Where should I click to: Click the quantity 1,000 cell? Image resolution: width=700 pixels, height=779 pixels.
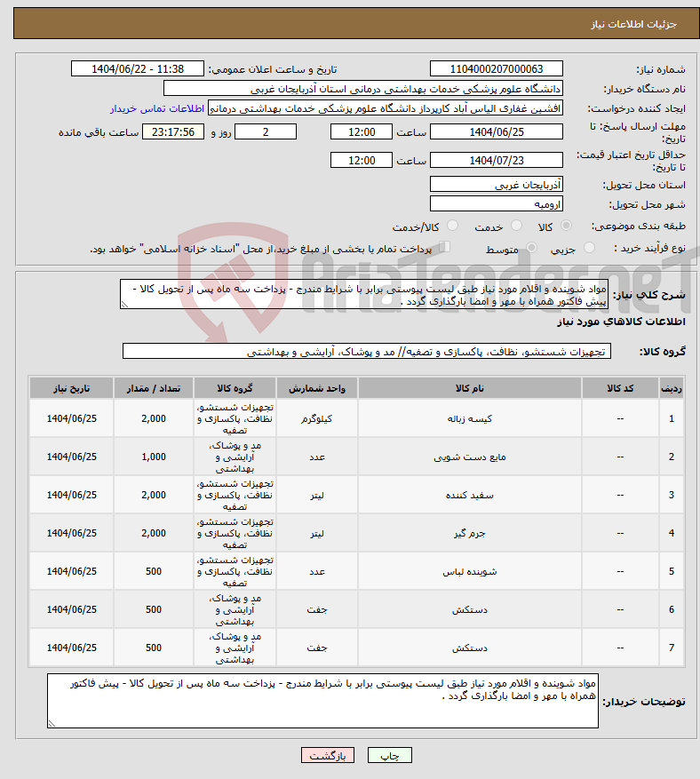click(154, 457)
